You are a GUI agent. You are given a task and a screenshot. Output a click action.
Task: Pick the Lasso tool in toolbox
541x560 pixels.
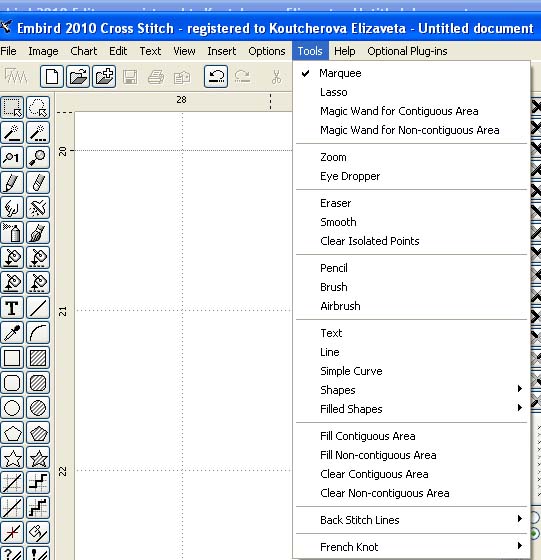point(38,107)
